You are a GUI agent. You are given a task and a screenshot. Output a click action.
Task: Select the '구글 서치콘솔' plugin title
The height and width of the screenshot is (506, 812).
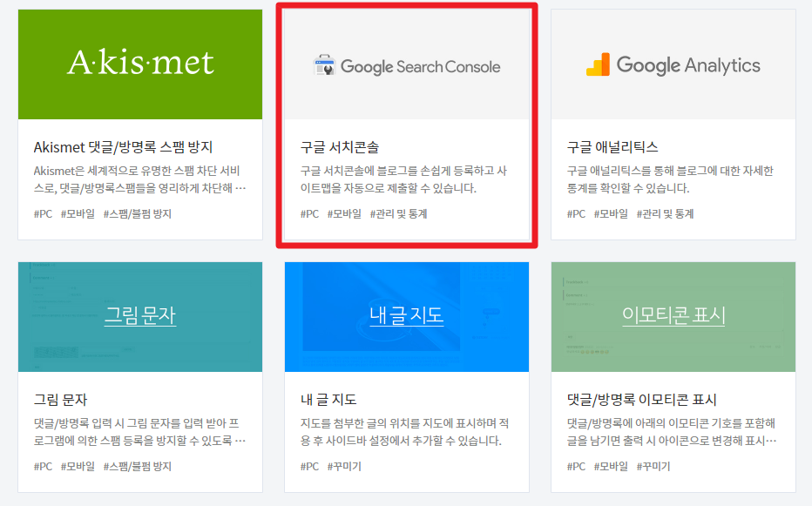point(340,147)
